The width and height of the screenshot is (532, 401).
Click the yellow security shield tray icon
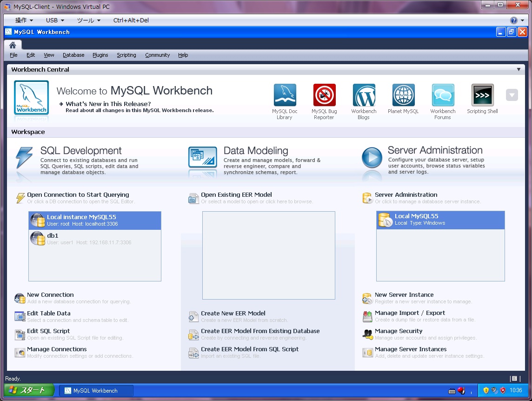tap(486, 390)
